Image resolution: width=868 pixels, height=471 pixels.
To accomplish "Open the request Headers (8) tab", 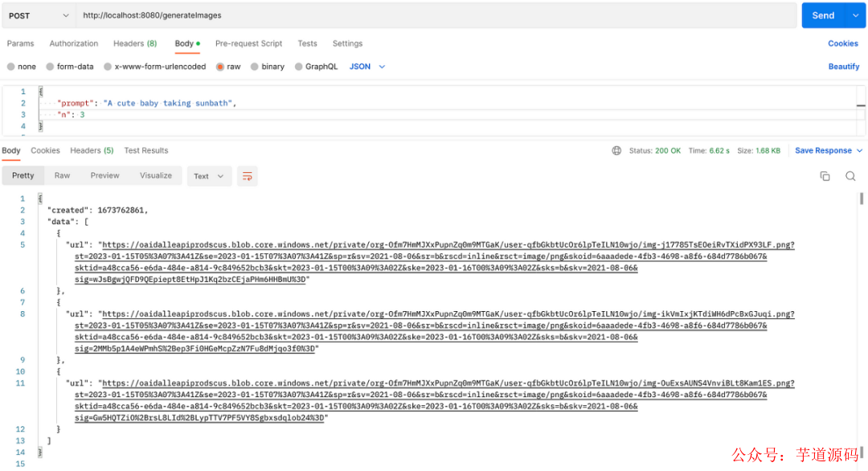I will (x=135, y=43).
